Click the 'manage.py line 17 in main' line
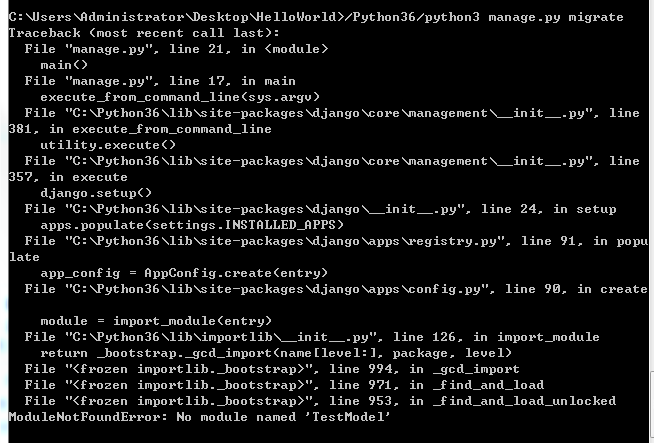Image resolution: width=654 pixels, height=443 pixels. point(160,81)
